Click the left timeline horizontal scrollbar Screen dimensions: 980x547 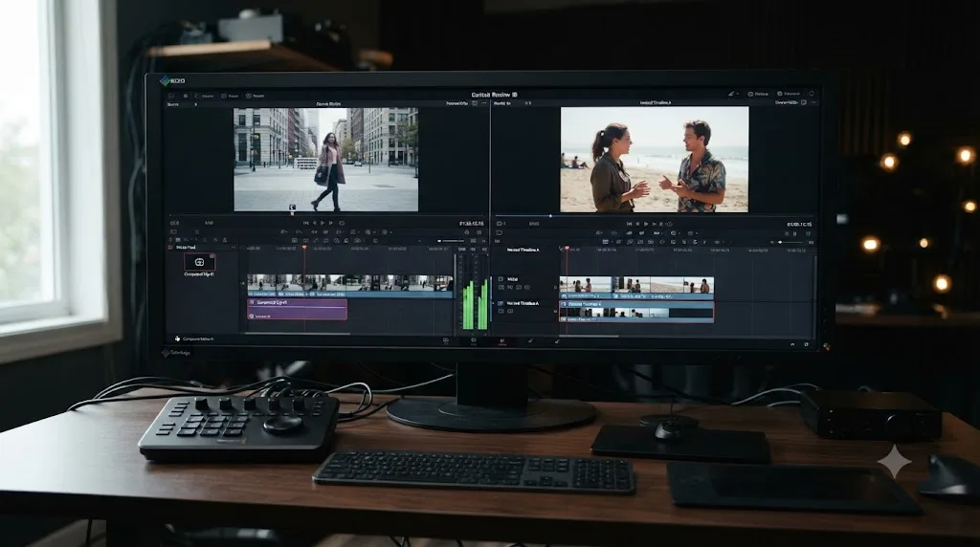pos(298,334)
